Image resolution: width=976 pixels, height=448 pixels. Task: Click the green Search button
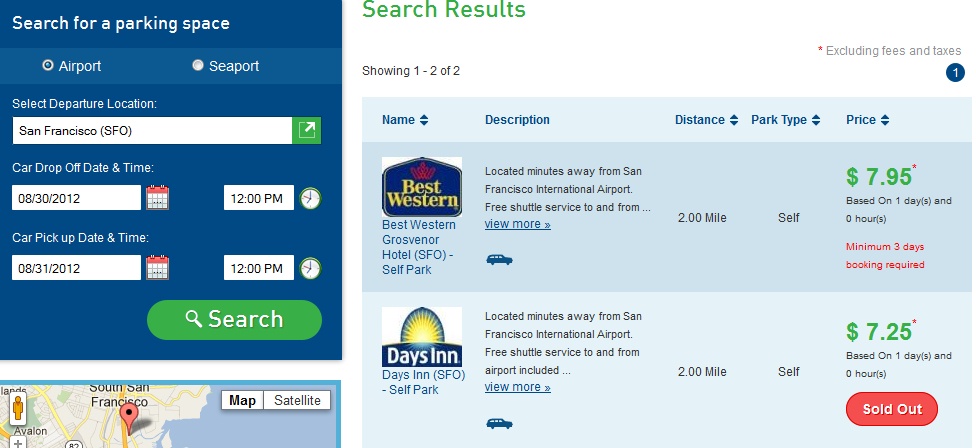[x=235, y=320]
